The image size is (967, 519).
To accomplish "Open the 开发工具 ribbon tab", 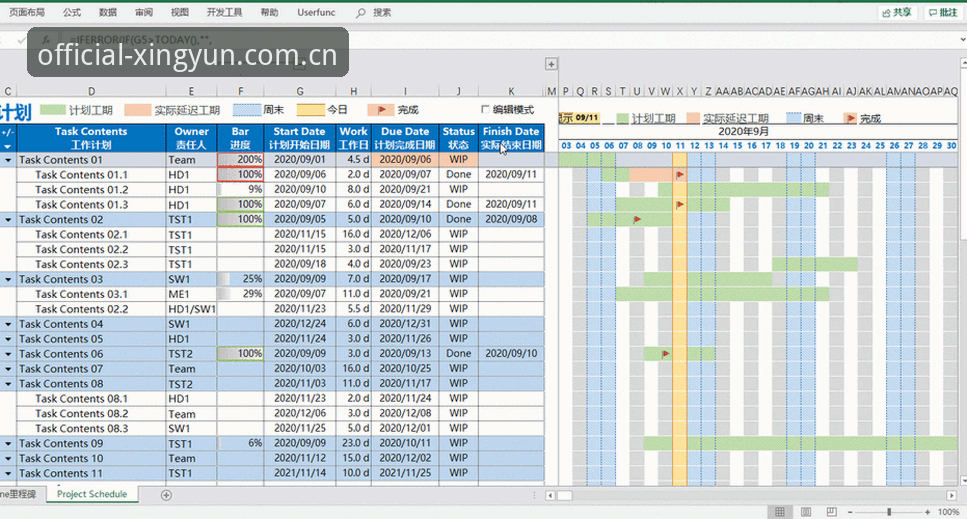I will [x=224, y=12].
